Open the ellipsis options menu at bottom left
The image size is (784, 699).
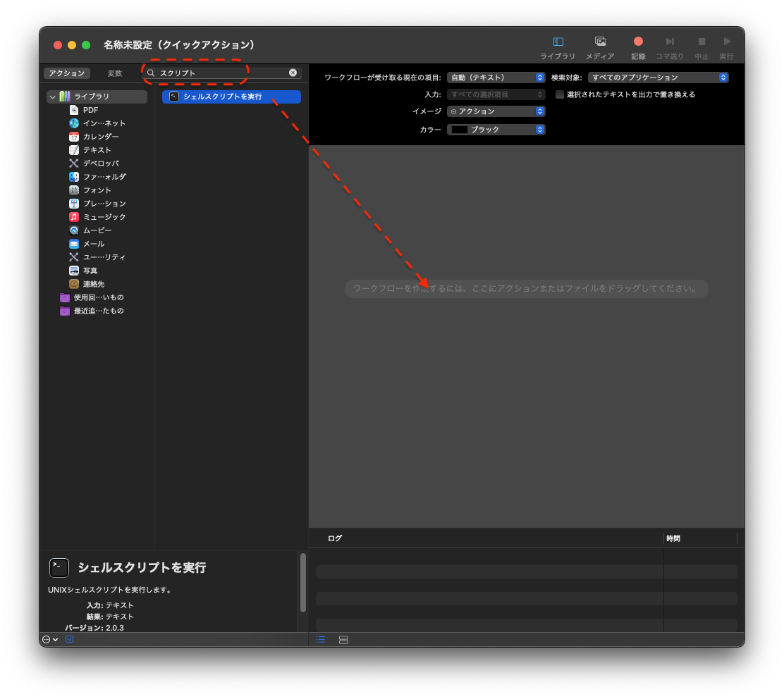click(50, 640)
